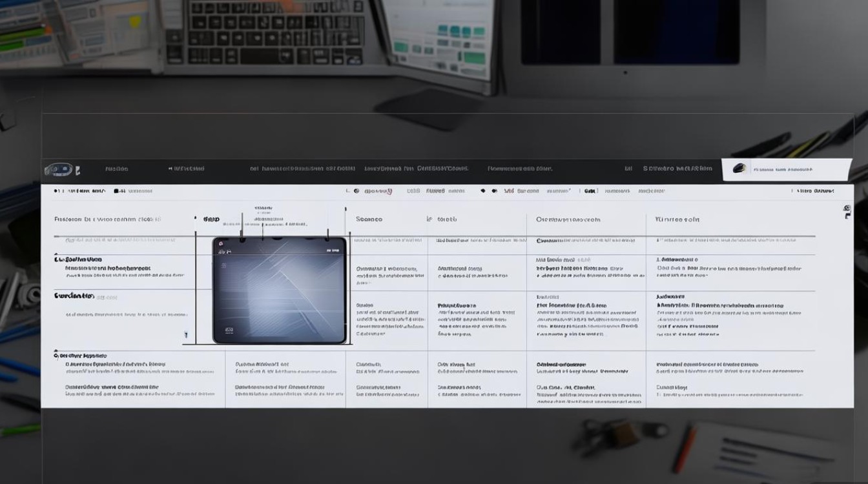Click the tablet product image

279,290
